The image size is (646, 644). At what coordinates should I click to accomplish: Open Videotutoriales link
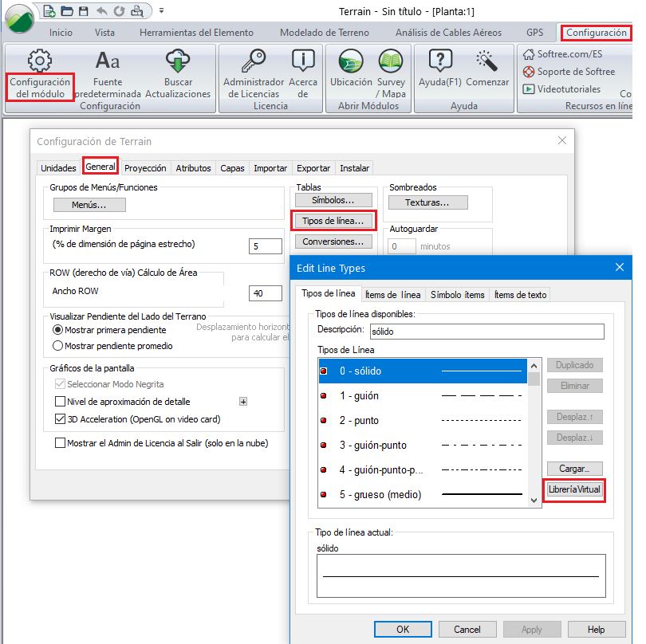[x=562, y=89]
